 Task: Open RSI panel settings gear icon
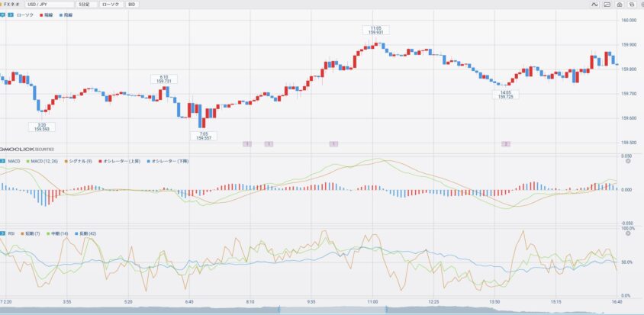click(628, 233)
